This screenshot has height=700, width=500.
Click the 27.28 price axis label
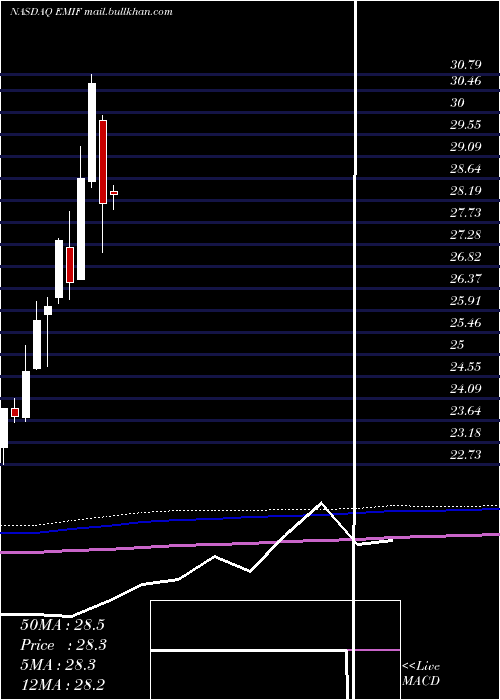[x=466, y=235]
